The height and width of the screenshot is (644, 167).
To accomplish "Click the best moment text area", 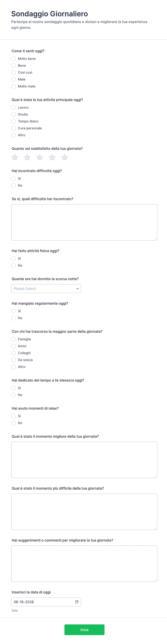I will click(84, 460).
